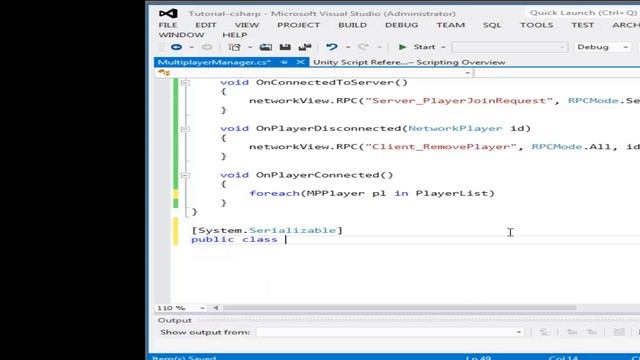The height and width of the screenshot is (360, 640).
Task: Open the class navigation dropdown
Action: click(x=467, y=73)
